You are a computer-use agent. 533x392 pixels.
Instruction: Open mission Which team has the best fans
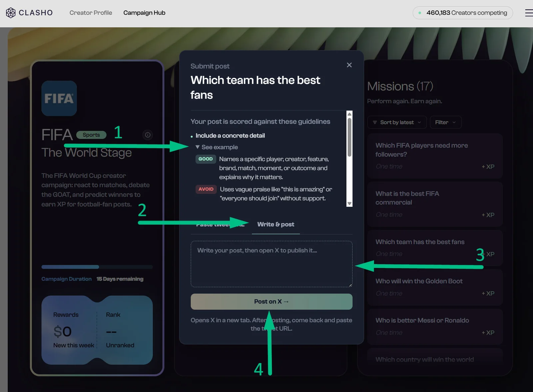point(435,247)
